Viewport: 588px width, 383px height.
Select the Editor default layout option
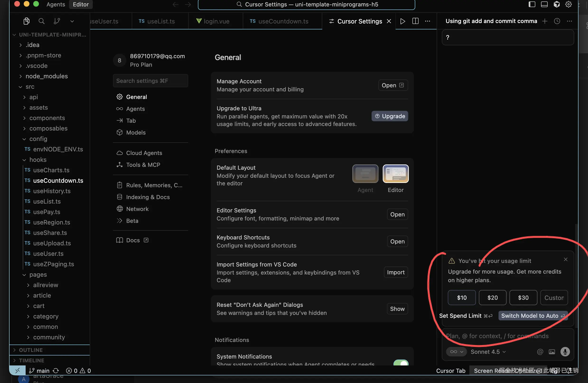click(395, 174)
